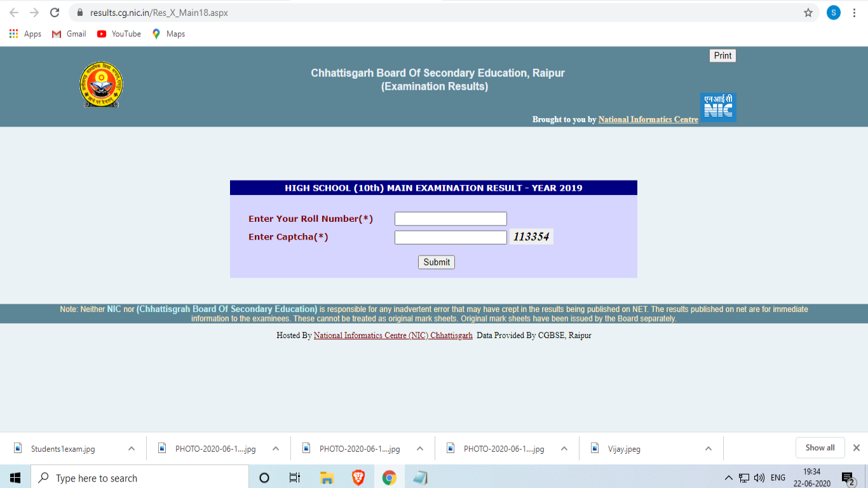Open the YouTube bookmark

pyautogui.click(x=119, y=34)
